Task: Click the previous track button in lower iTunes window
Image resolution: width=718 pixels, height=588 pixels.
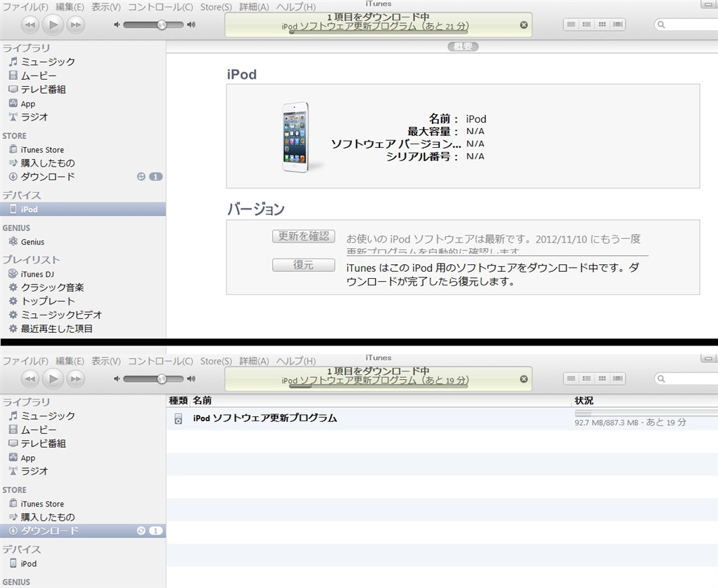Action: click(x=30, y=379)
